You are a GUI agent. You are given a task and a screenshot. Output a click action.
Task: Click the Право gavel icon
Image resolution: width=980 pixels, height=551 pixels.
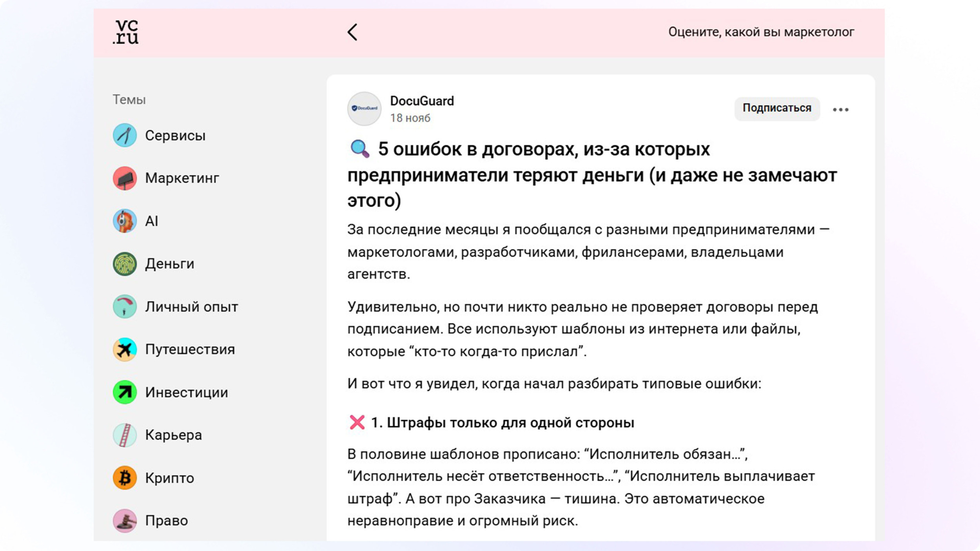(x=125, y=520)
